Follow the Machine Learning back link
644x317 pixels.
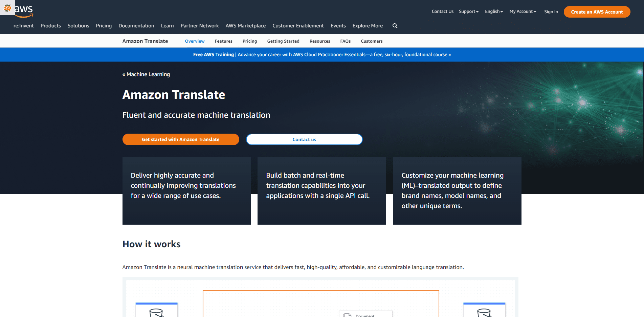[146, 74]
